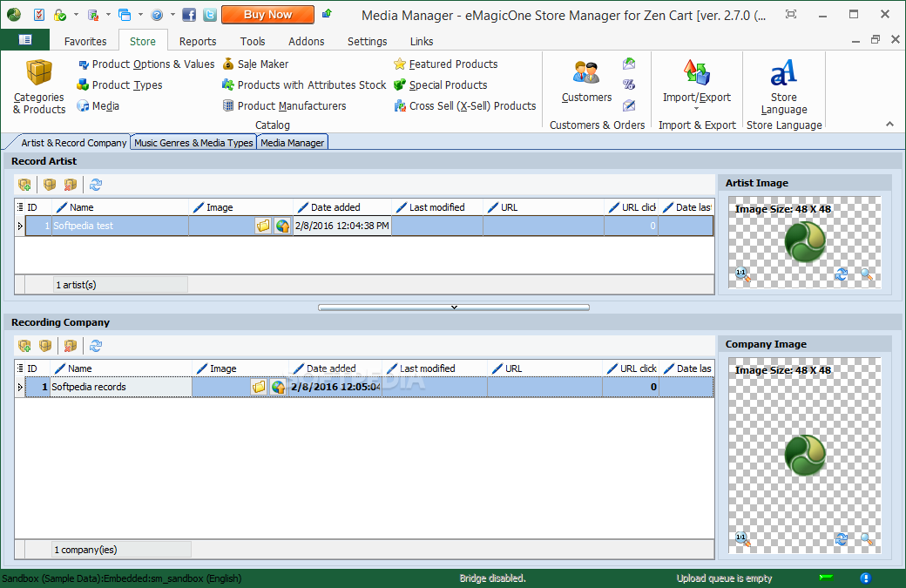The width and height of the screenshot is (906, 588).
Task: Open Product Types
Action: click(x=120, y=84)
